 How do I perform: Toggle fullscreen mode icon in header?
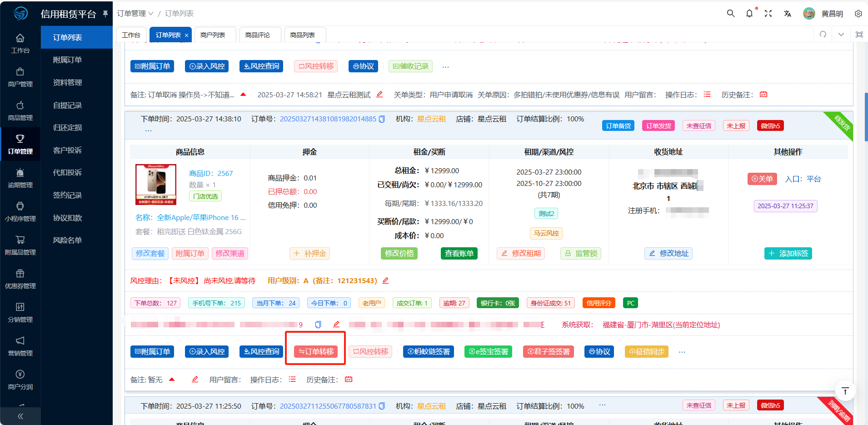point(768,14)
